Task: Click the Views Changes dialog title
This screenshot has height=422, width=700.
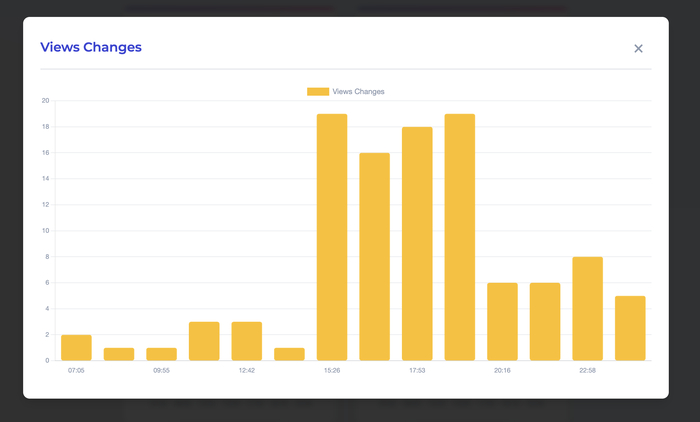Action: point(91,47)
